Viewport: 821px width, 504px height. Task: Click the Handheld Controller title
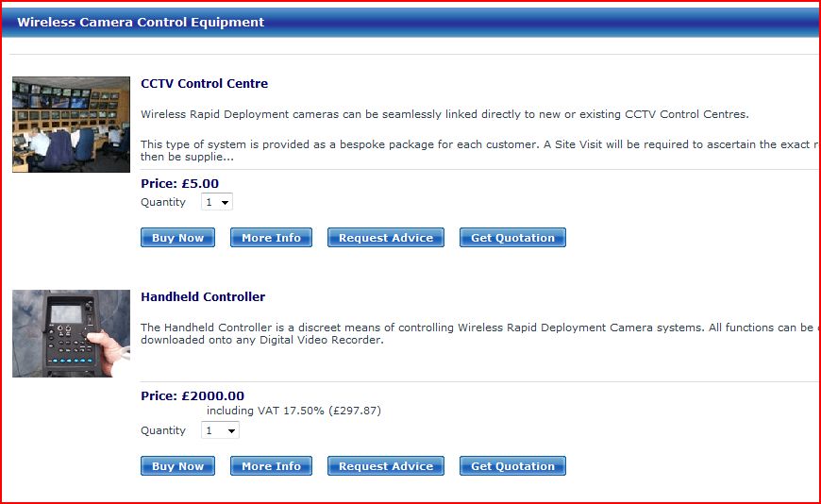(x=203, y=296)
